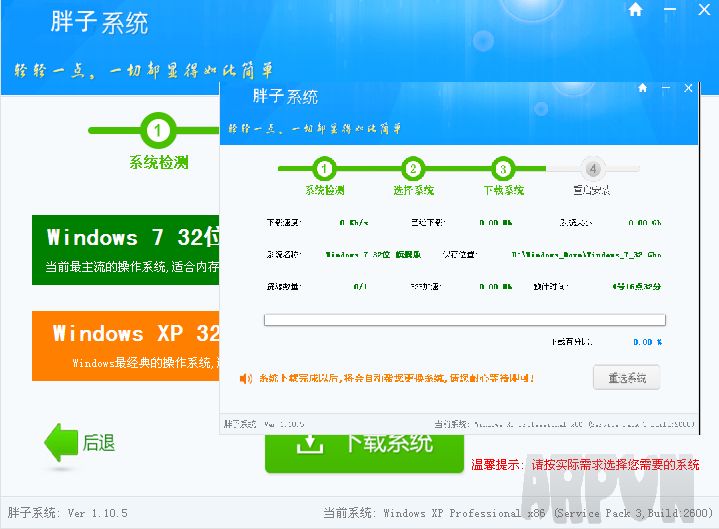The width and height of the screenshot is (719, 529).
Task: Close the front 胖子系统 window
Action: click(688, 88)
